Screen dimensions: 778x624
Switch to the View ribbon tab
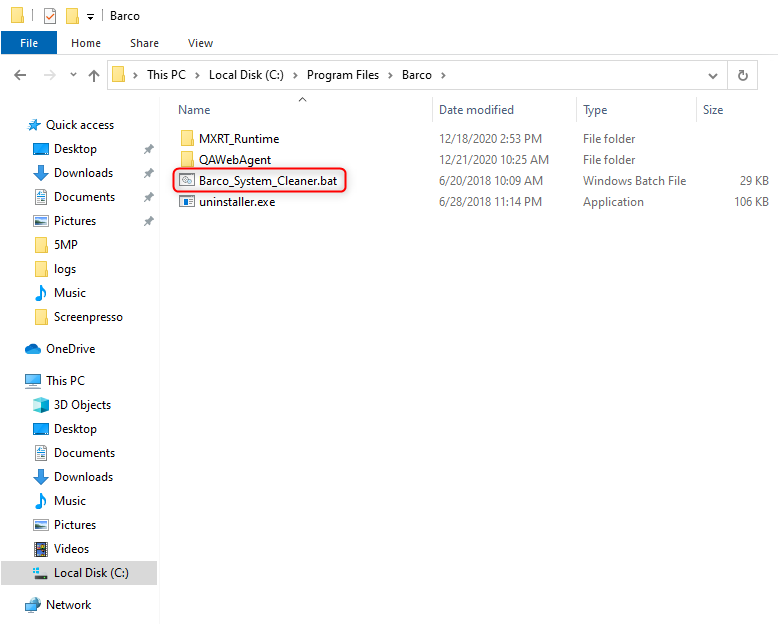point(200,43)
